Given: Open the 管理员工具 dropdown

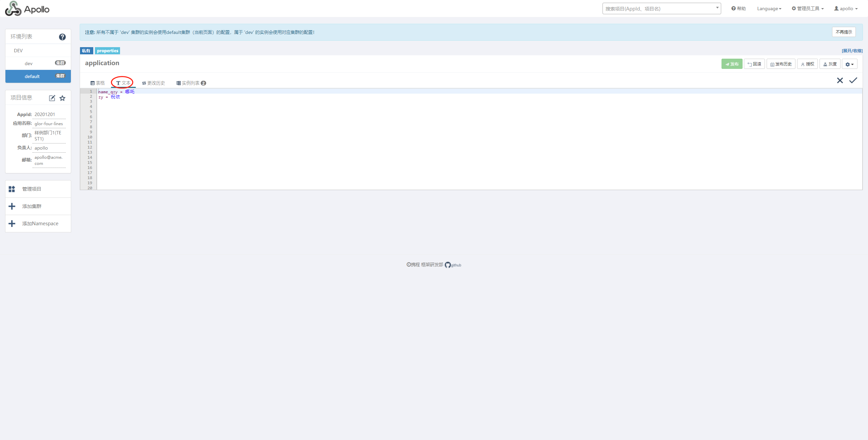Looking at the screenshot, I should point(807,8).
